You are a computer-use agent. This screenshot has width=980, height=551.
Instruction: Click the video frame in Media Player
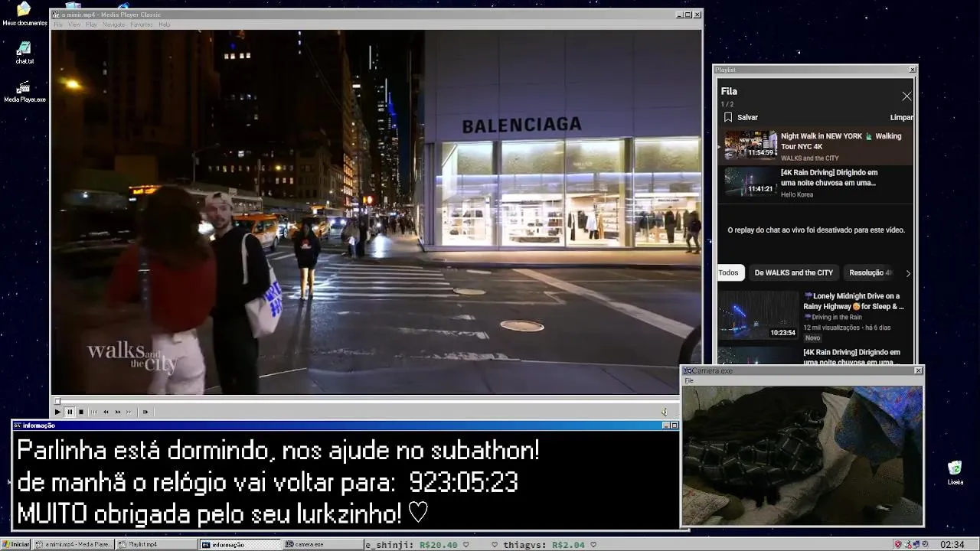376,212
